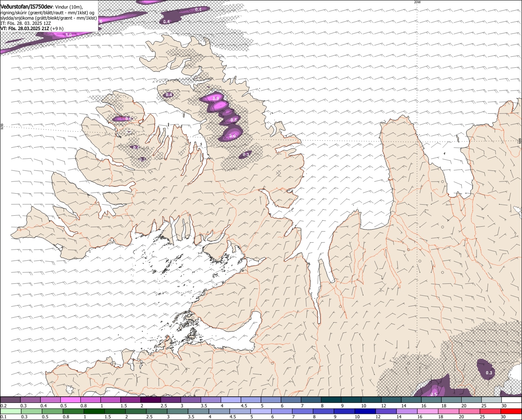Click the pale green swatch above 0.1 in lower legend
Image resolution: width=522 pixels, height=420 pixels.
(10, 411)
